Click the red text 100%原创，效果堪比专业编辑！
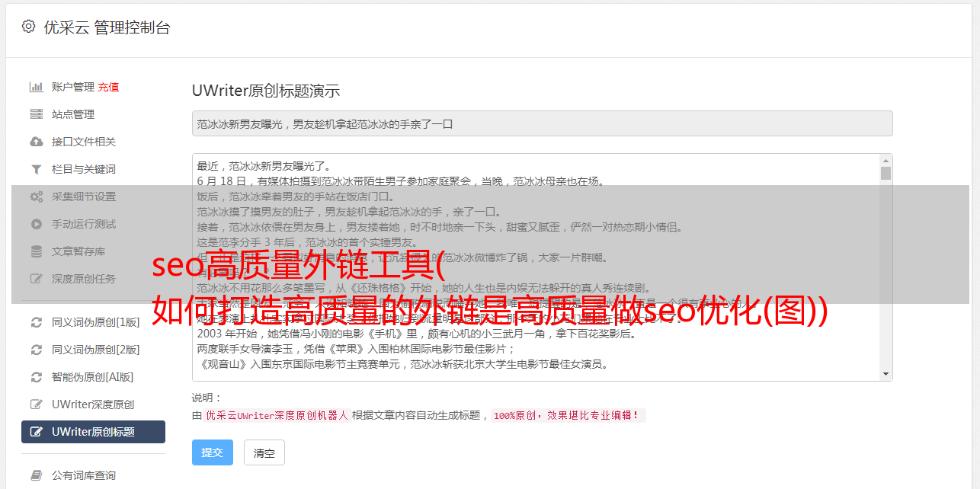980x489 pixels. [568, 416]
